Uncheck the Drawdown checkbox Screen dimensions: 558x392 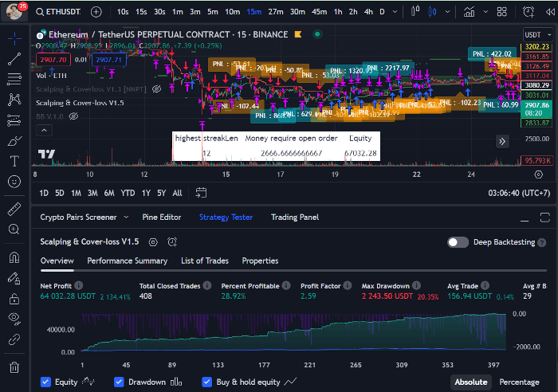[119, 382]
